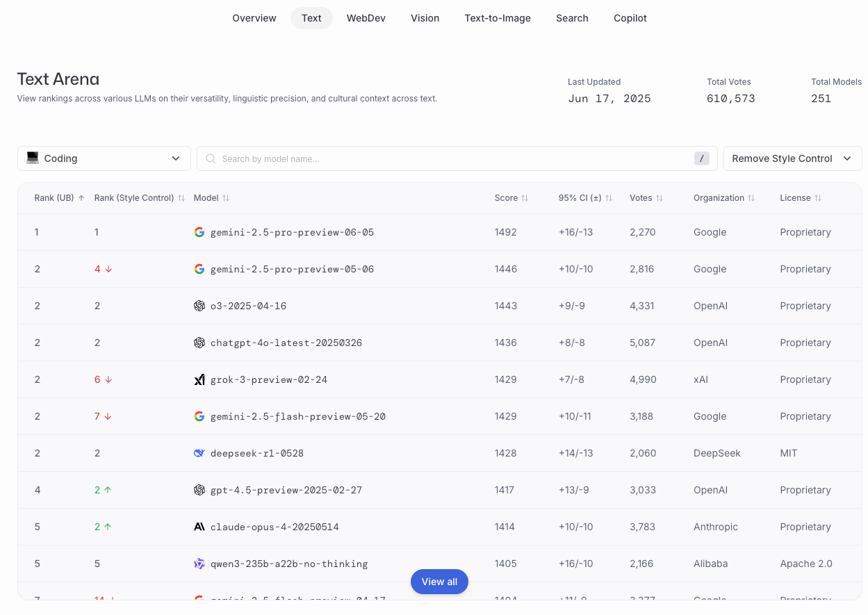Click the DeepSeek organization cell
Screen dimensions: 868x615
tap(717, 453)
